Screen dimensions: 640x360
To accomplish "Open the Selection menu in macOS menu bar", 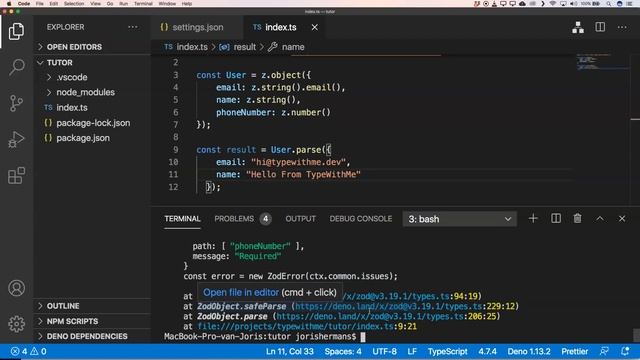I will click(x=74, y=3).
